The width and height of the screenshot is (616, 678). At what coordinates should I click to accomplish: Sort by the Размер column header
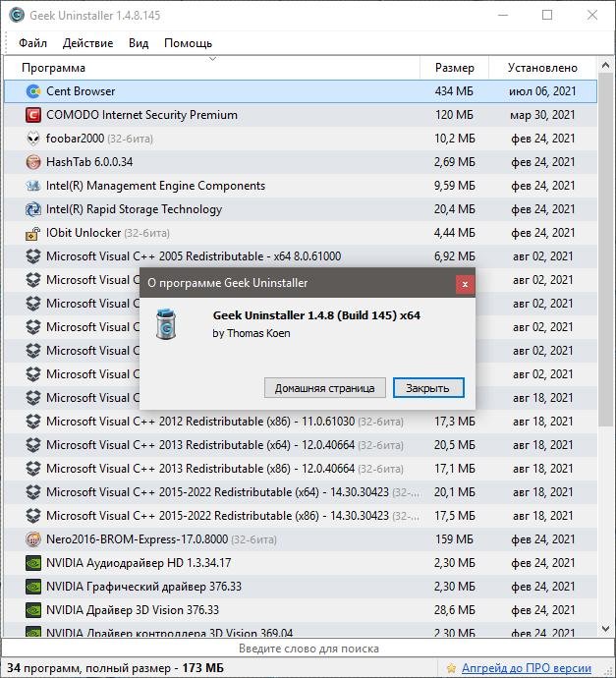tap(454, 68)
